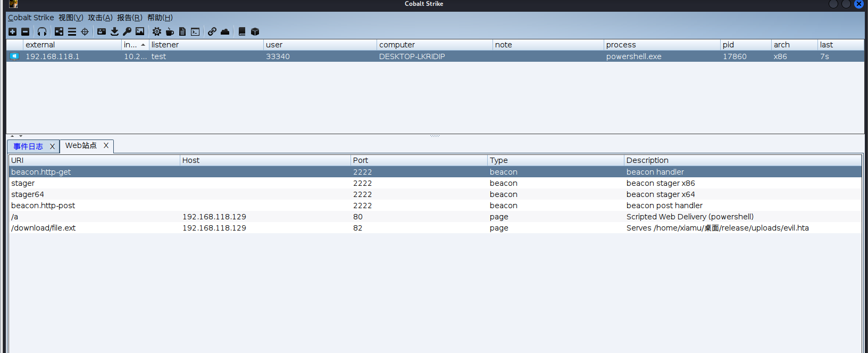Switch to target table crosshair icon

point(85,32)
